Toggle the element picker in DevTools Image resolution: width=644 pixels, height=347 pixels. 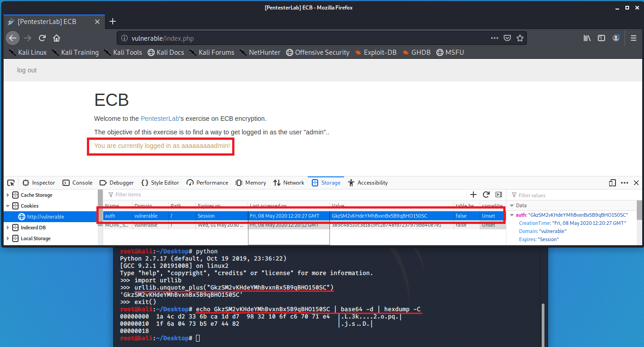(x=11, y=183)
